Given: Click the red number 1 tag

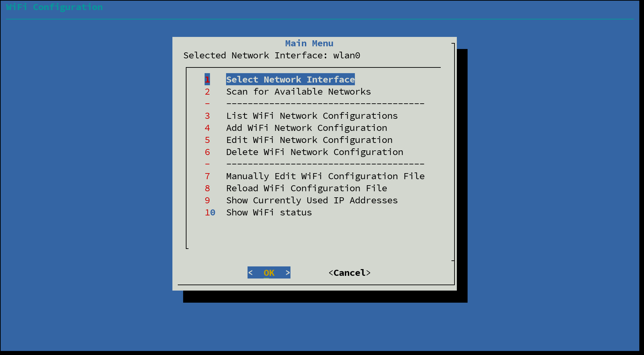Looking at the screenshot, I should [207, 80].
